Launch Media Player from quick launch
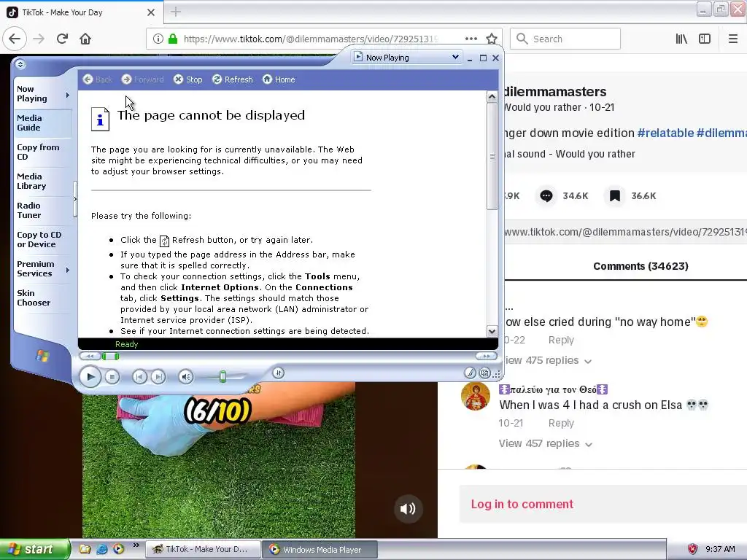Screen dimensions: 747x560 [x=118, y=550]
